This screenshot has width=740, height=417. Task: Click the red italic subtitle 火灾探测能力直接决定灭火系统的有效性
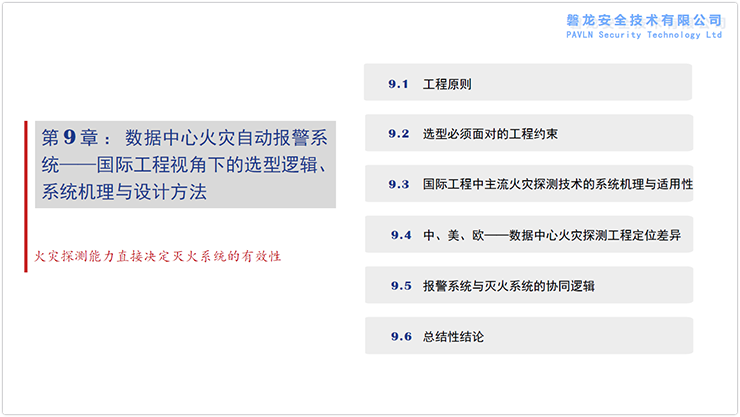point(160,256)
